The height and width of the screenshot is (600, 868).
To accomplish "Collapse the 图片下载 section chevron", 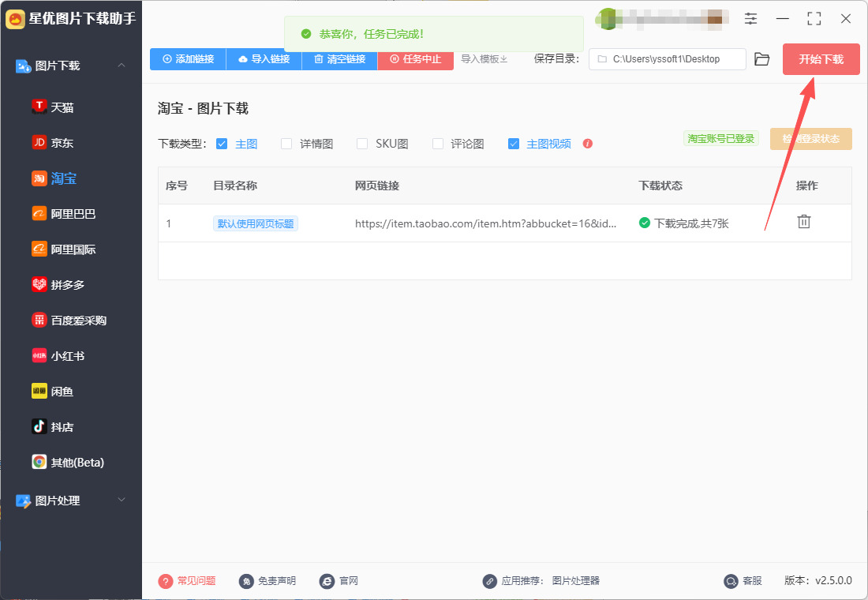I will coord(122,65).
